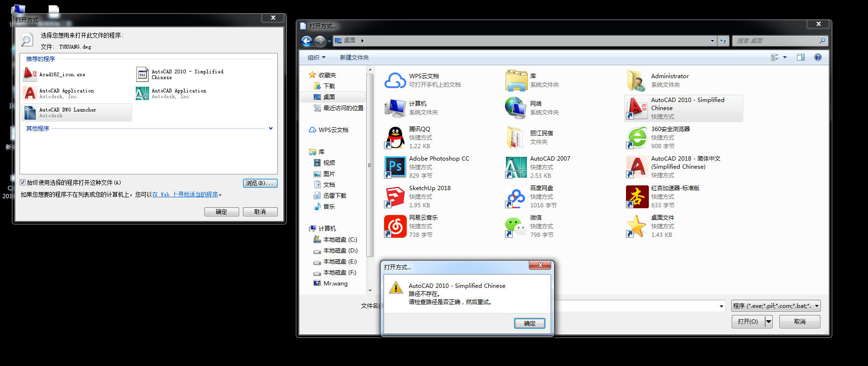Select AutoCAD 2010 shortcut in file list
868x366 pixels.
click(683, 108)
